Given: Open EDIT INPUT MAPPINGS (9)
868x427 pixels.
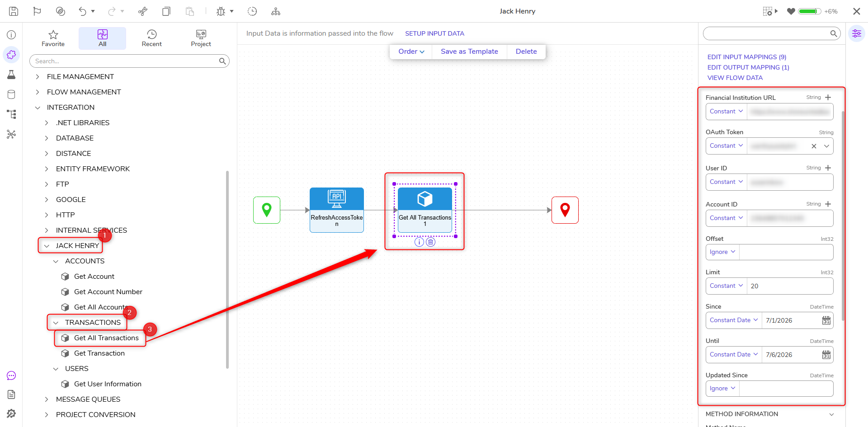Looking at the screenshot, I should coord(747,57).
